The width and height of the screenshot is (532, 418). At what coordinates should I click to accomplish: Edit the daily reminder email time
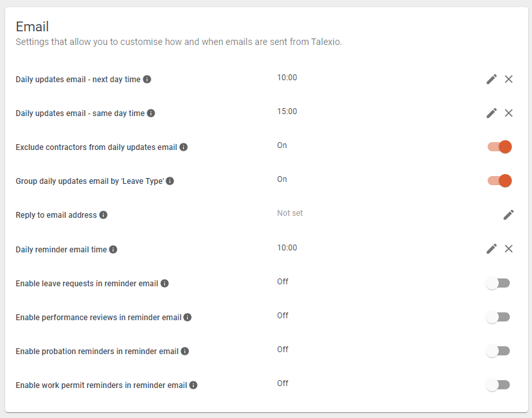(x=492, y=248)
